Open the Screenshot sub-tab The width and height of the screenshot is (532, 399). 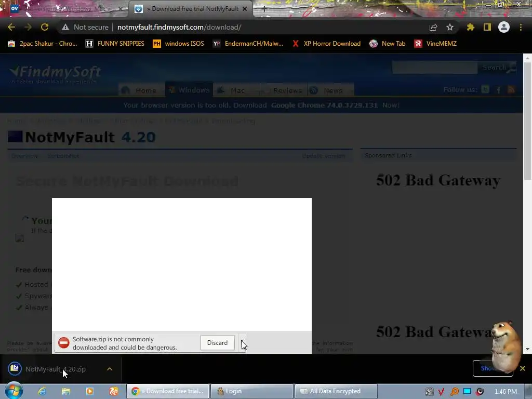click(x=63, y=156)
